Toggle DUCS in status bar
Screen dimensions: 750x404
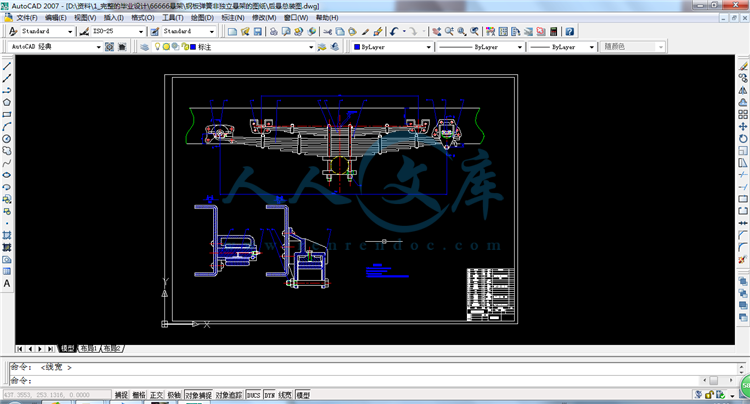tap(253, 395)
